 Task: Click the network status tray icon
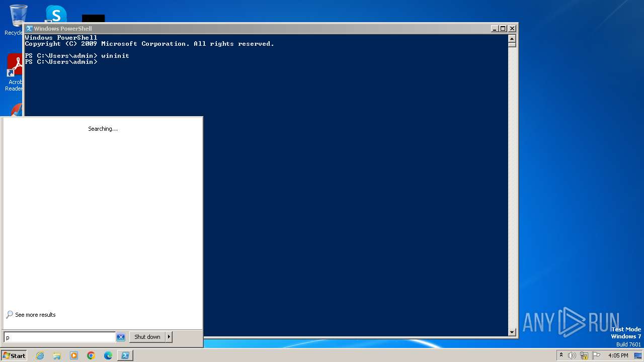[584, 355]
